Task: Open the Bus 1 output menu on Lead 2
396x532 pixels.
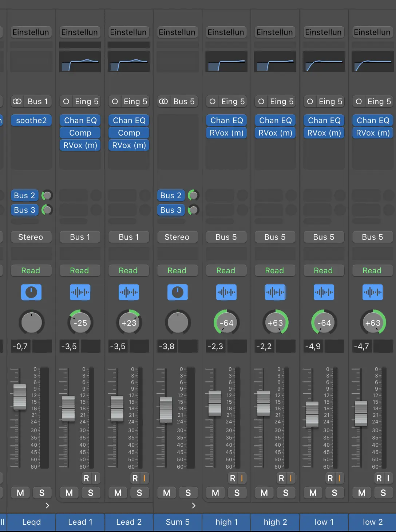Action: tap(129, 237)
